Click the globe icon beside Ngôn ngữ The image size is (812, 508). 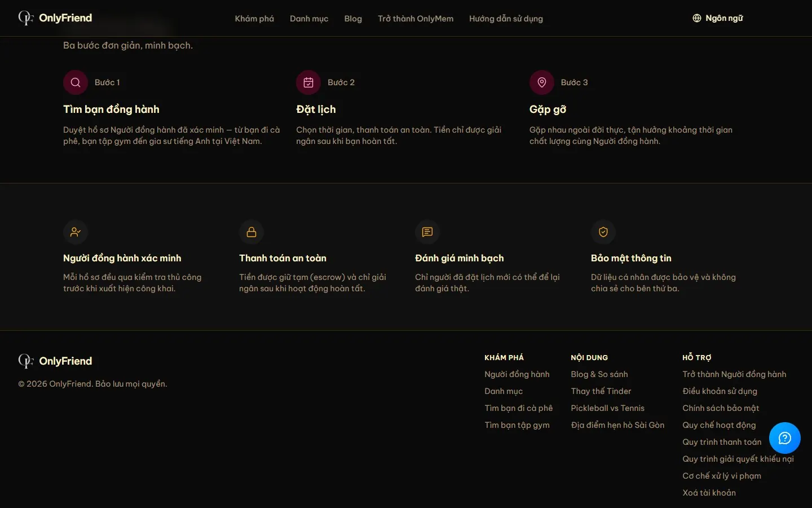(697, 18)
